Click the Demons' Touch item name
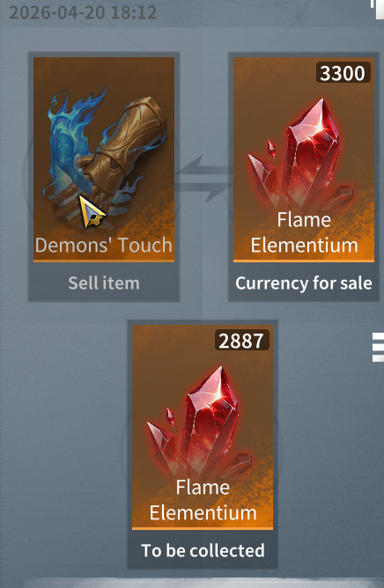The width and height of the screenshot is (384, 588). 104,246
